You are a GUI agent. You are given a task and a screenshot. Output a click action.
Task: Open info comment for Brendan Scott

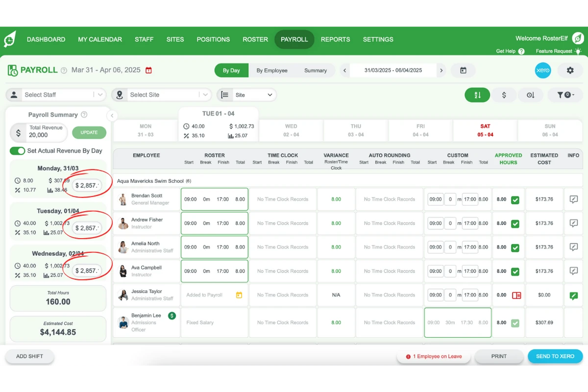tap(574, 199)
